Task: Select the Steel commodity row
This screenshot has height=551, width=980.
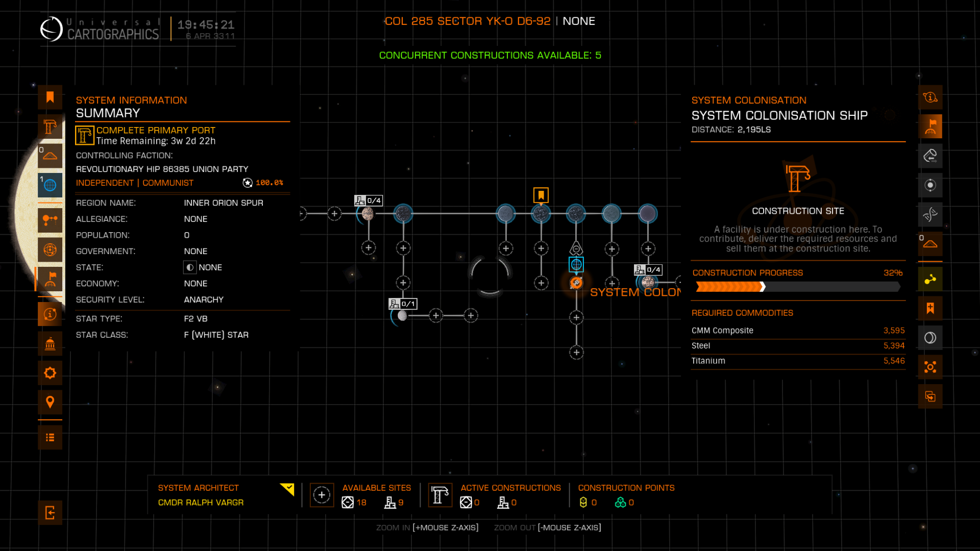Action: (x=798, y=346)
